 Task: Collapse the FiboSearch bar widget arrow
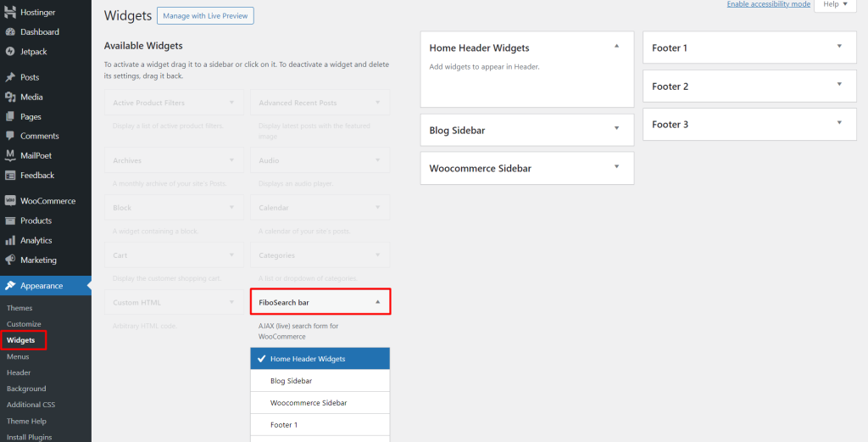coord(377,302)
